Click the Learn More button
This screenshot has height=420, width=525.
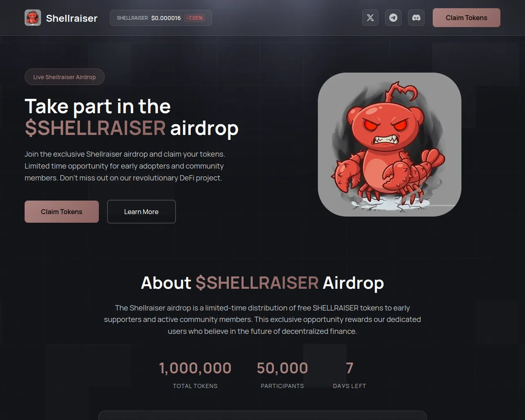pyautogui.click(x=142, y=212)
